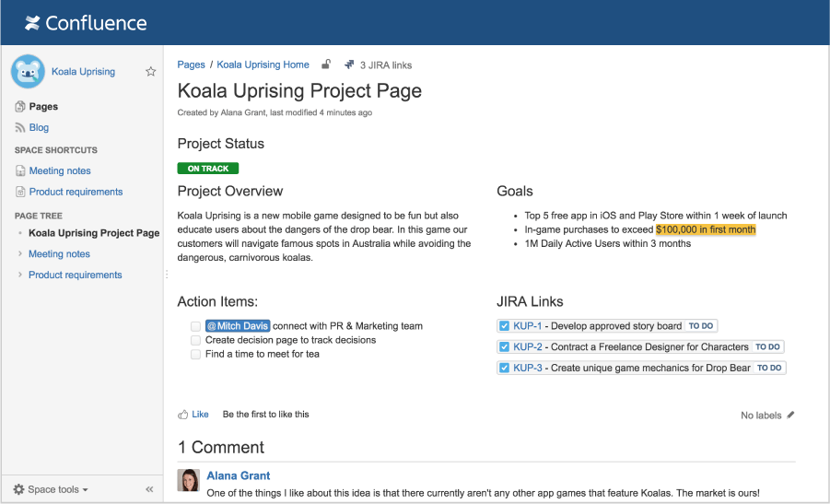Expand Product requirements in page tree
This screenshot has height=504, width=830.
(x=20, y=275)
